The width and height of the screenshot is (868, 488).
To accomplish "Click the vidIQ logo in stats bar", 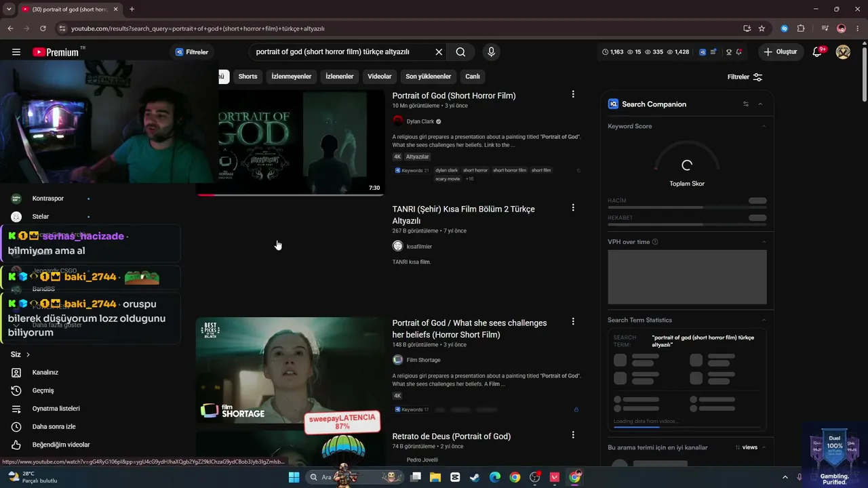I will [x=702, y=52].
